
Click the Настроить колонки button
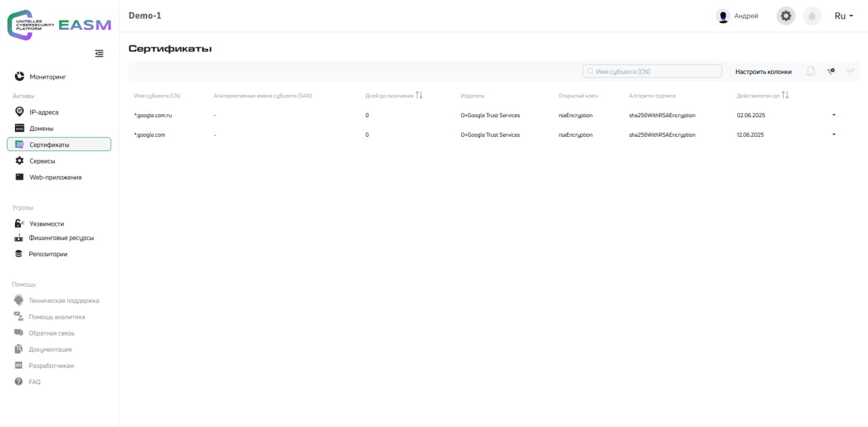click(x=763, y=72)
